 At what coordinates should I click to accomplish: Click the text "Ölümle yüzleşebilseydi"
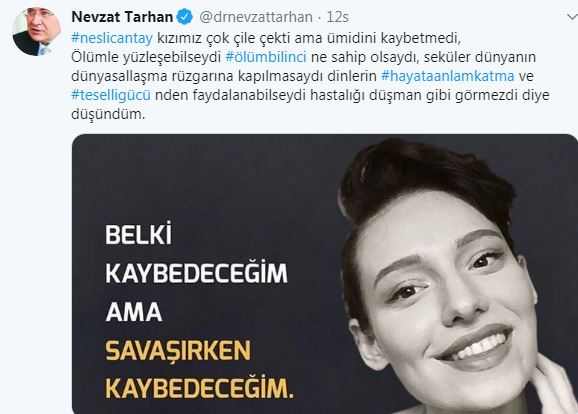coord(146,57)
